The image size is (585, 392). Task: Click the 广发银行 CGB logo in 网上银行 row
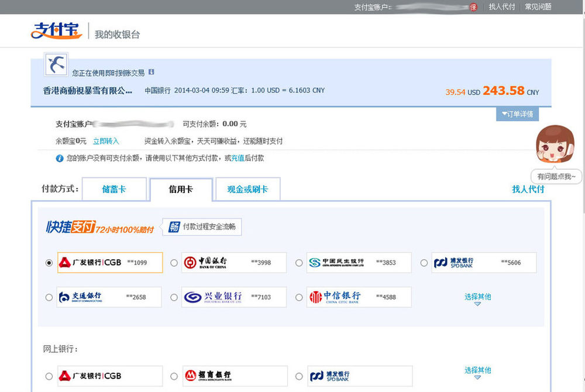[x=110, y=376]
